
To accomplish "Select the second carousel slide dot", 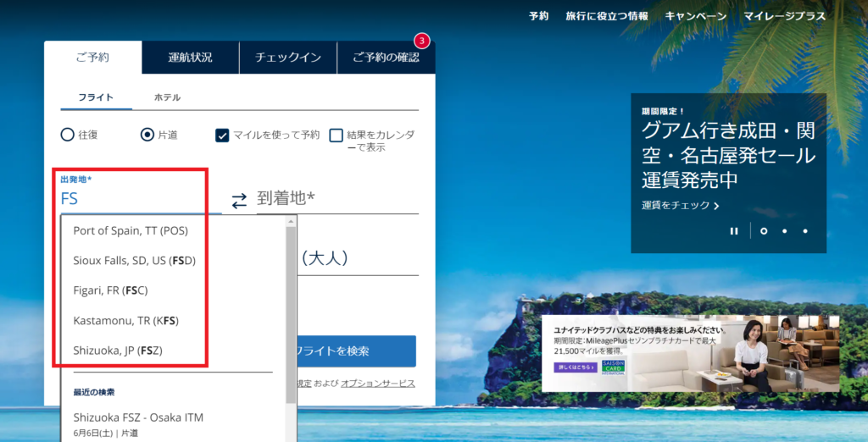I will (x=785, y=231).
